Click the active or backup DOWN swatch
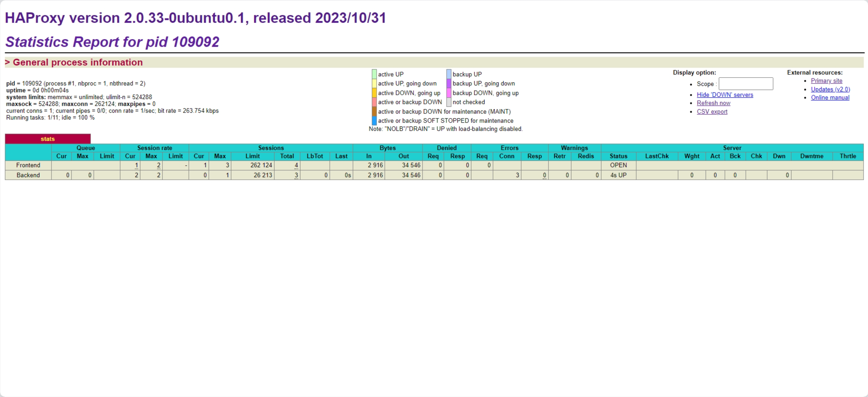The image size is (868, 397). (374, 102)
